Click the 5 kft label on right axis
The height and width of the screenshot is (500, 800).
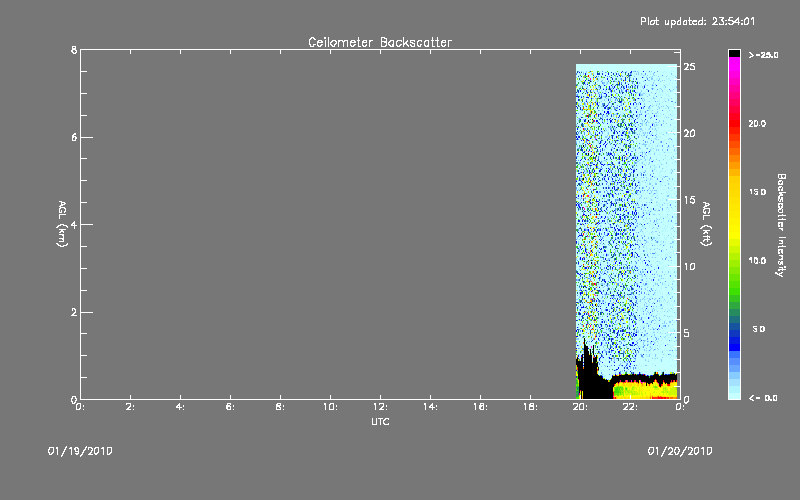point(687,333)
